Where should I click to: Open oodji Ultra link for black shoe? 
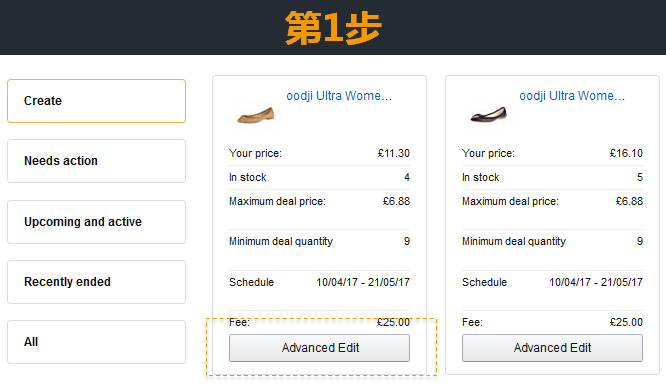pos(572,96)
